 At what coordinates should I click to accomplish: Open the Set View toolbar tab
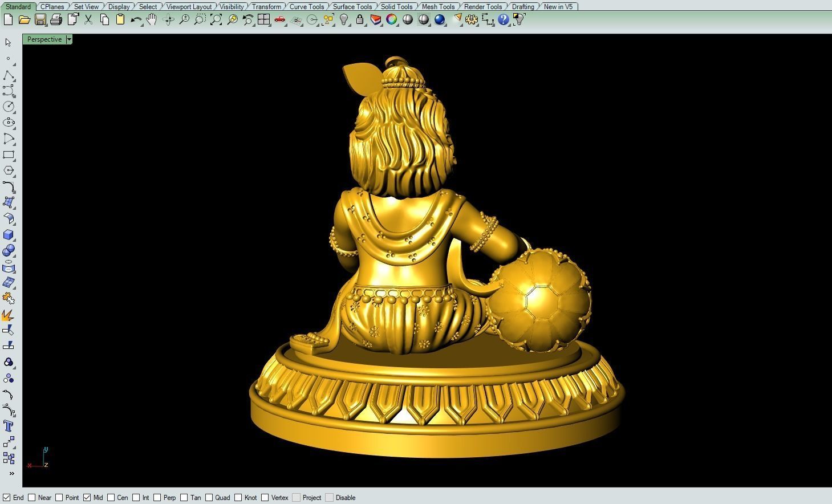click(87, 7)
